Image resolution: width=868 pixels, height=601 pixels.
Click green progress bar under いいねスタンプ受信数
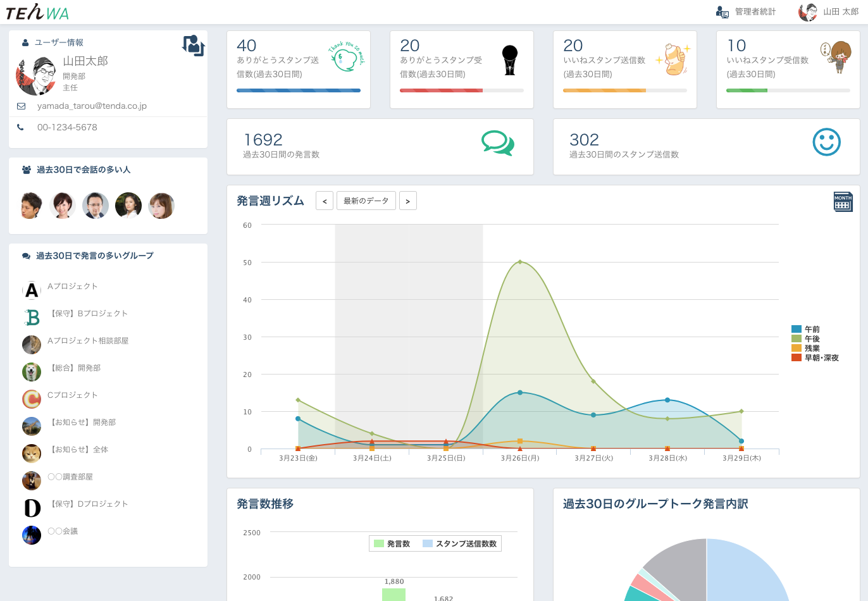[x=747, y=90]
